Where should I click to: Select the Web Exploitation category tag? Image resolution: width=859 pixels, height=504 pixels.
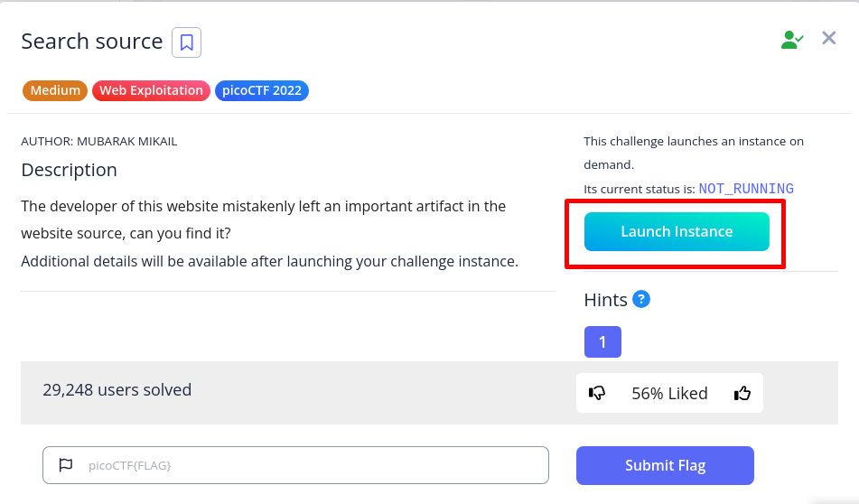tap(151, 90)
